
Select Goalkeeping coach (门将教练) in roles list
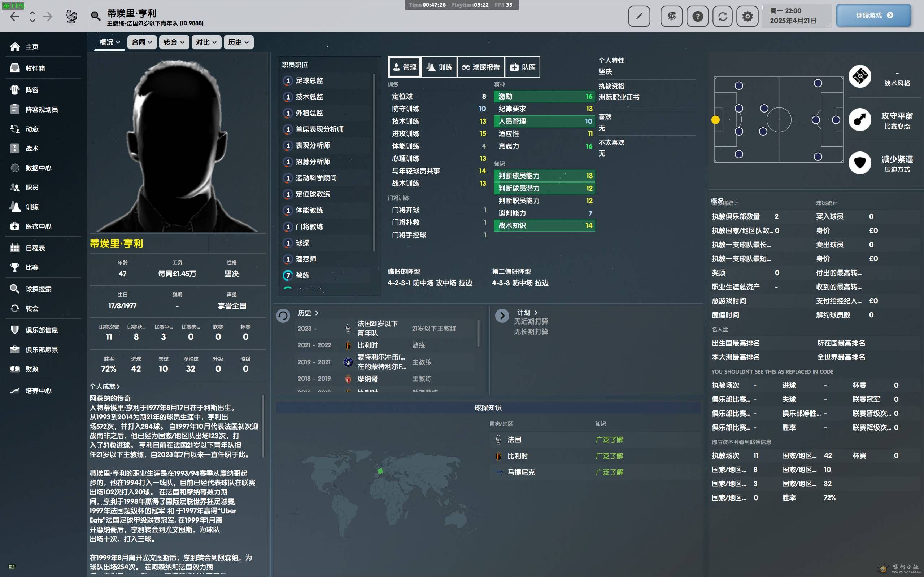[x=309, y=227]
